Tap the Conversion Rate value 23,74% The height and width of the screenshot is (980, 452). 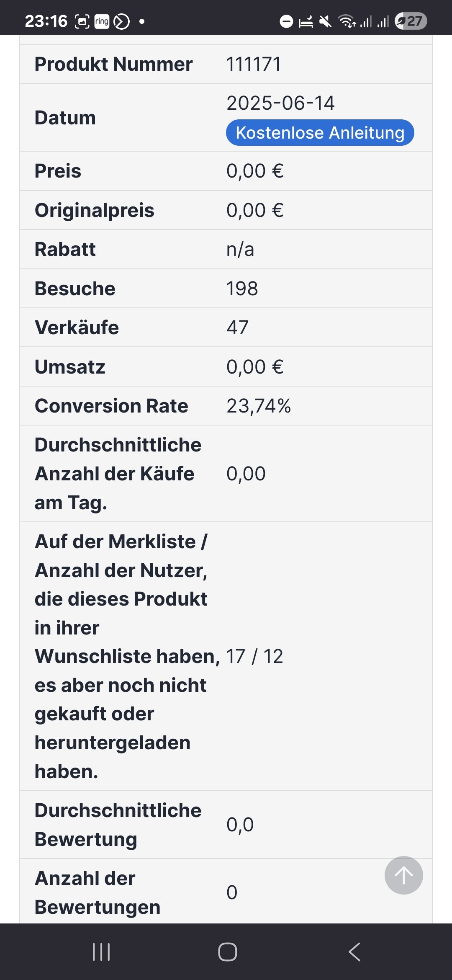pyautogui.click(x=259, y=406)
